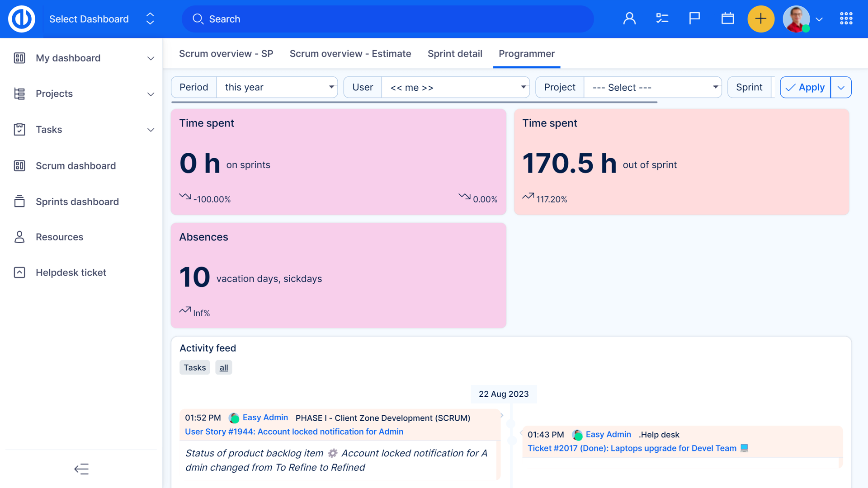Toggle the 'all' filter in Activity feed

[224, 367]
